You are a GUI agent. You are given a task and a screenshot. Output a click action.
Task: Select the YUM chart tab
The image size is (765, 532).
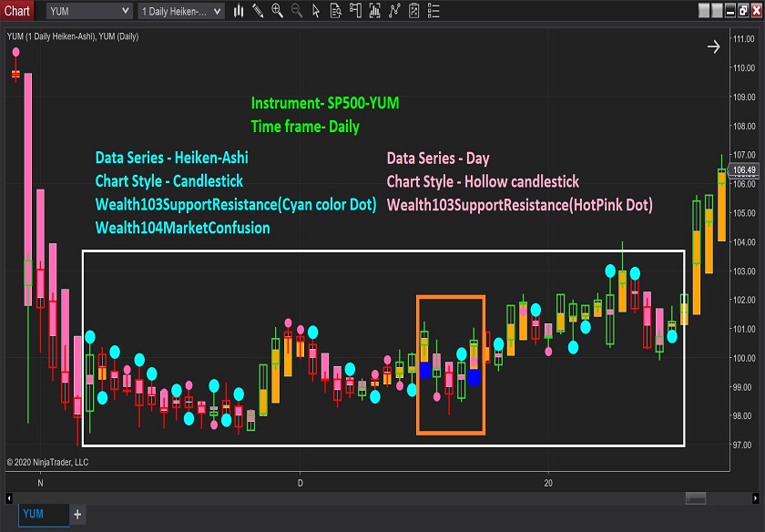coord(44,515)
